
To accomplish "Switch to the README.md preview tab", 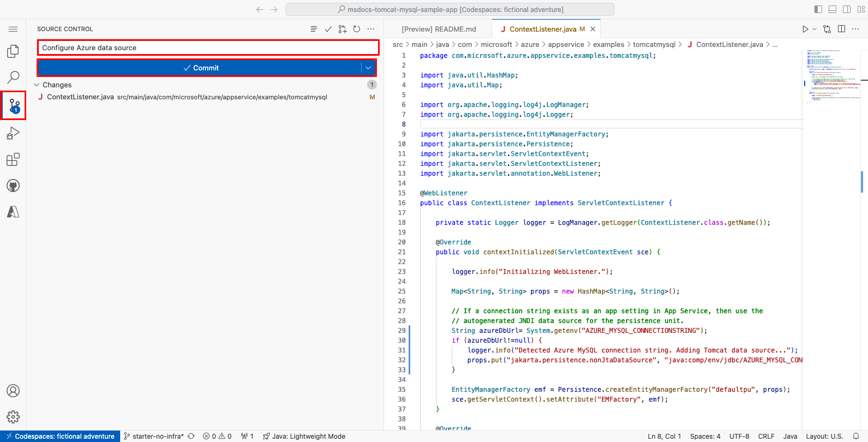I will coord(439,29).
